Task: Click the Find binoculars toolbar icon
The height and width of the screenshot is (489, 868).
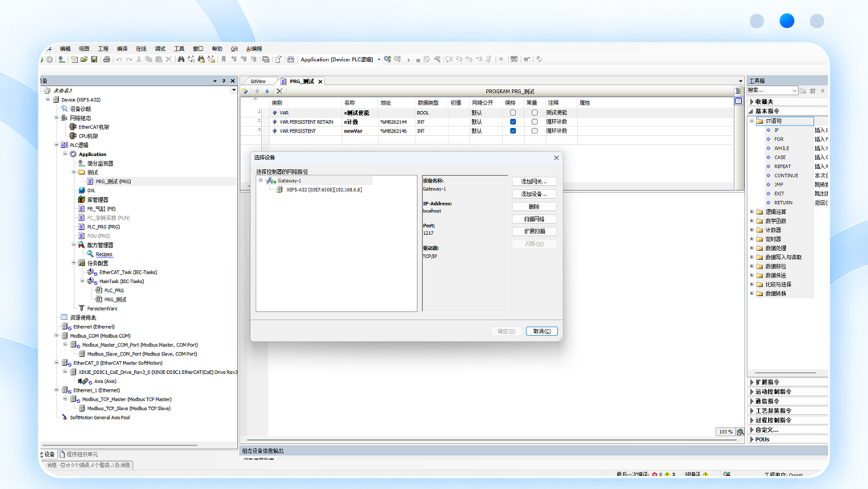Action: tap(181, 60)
